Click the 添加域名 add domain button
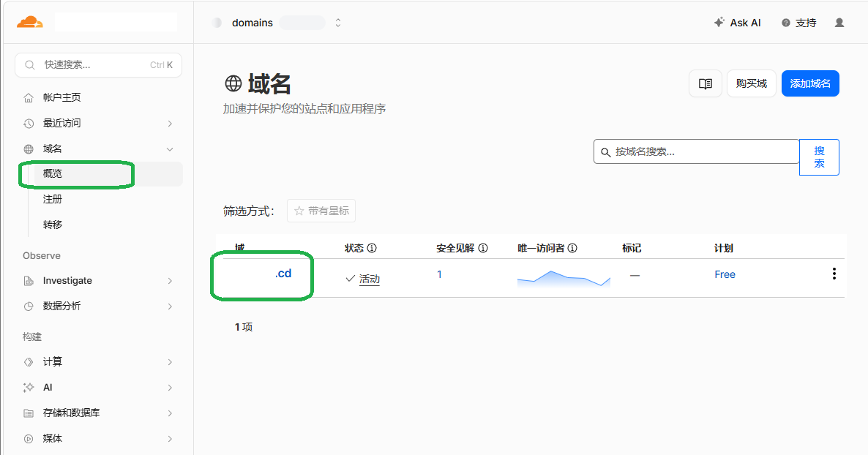The image size is (868, 455). [810, 83]
